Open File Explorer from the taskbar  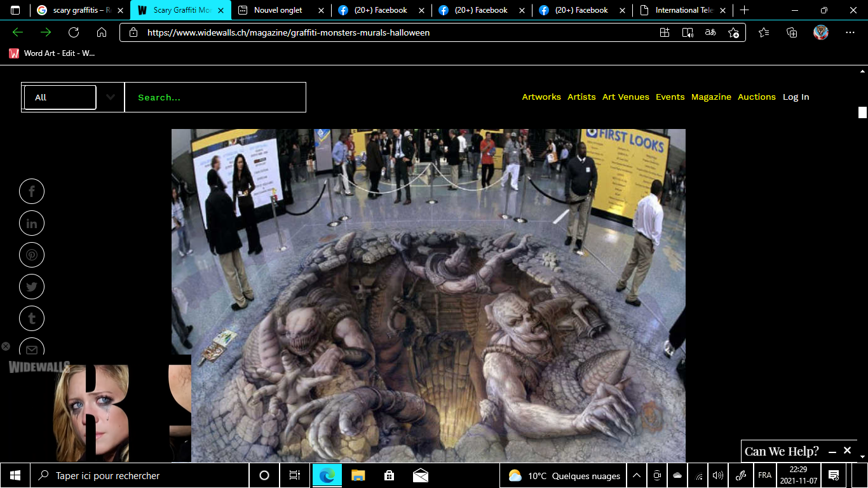[358, 475]
